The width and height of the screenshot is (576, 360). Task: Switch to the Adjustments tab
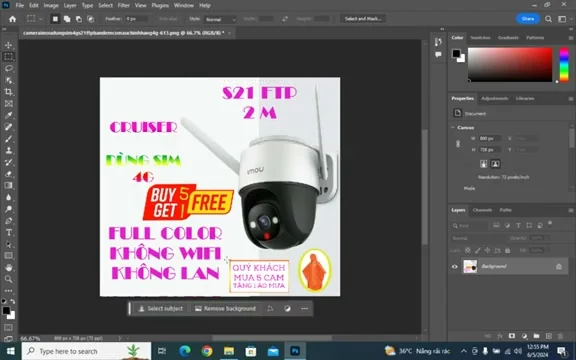click(494, 98)
